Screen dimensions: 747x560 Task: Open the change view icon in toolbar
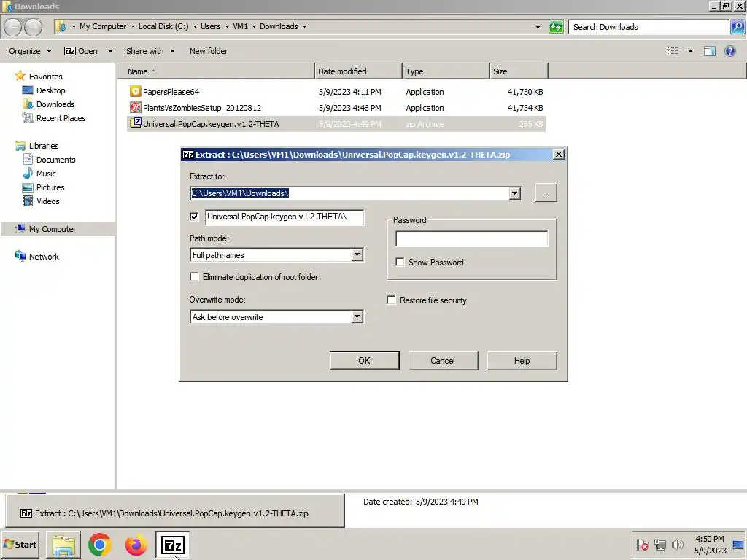coord(672,51)
